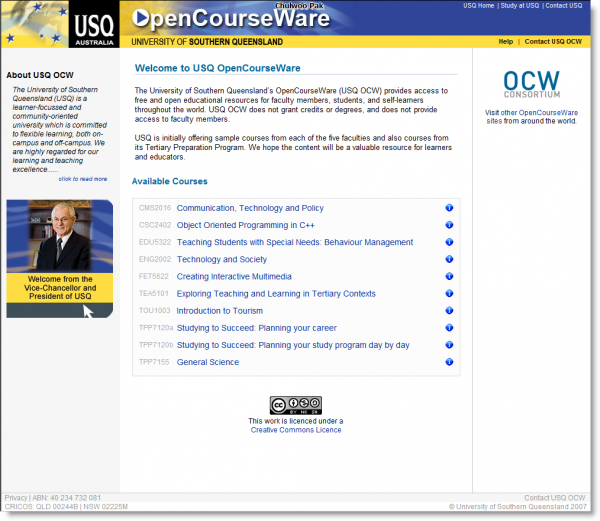Click info icon beside Creating Interactive Multimedia
This screenshot has width=600, height=521.
(450, 276)
